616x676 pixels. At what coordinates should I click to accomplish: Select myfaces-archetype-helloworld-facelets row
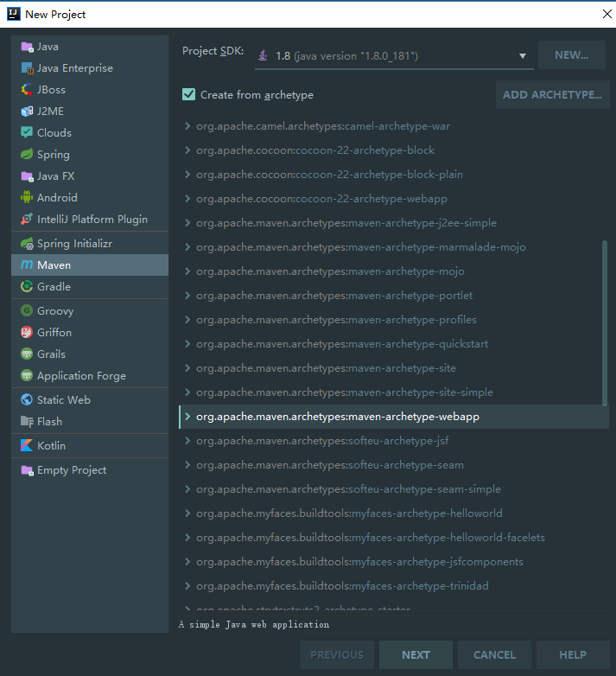394,537
